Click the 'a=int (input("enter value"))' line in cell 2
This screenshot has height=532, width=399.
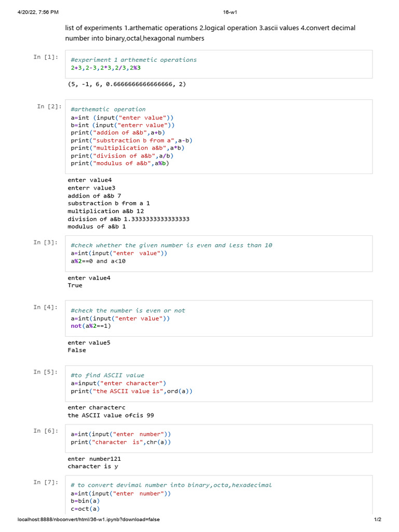122,118
